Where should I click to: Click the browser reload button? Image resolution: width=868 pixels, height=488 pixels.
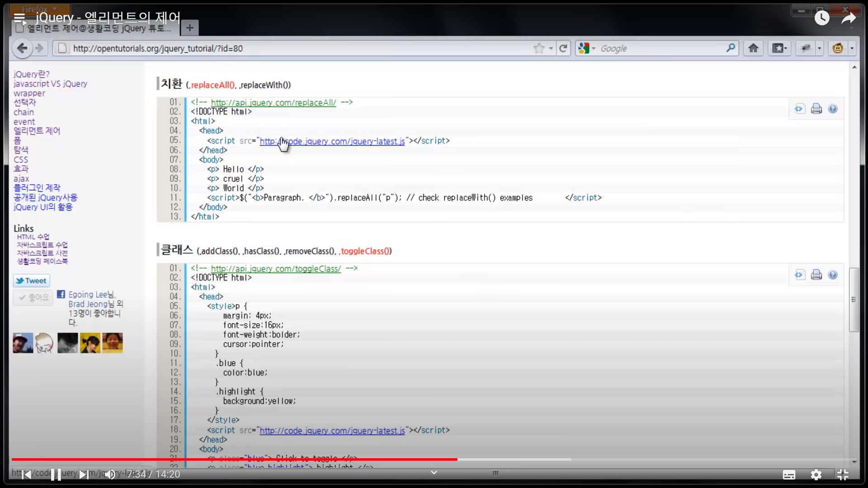tap(563, 48)
